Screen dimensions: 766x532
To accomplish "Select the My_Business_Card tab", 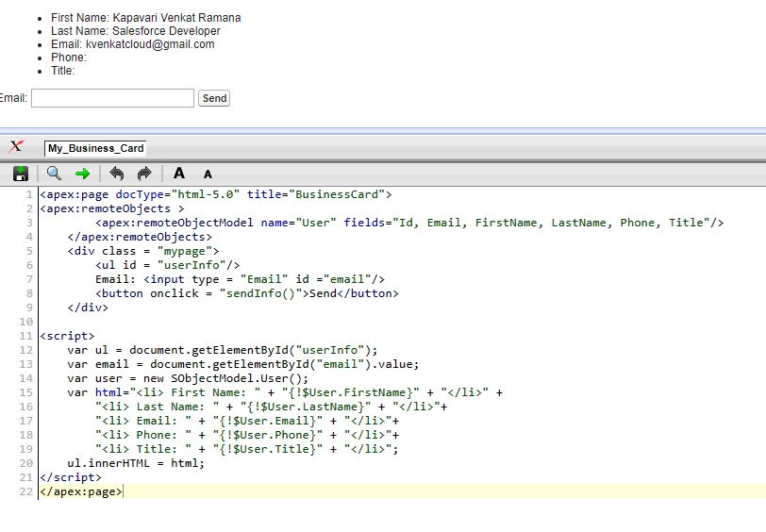I will click(x=95, y=148).
